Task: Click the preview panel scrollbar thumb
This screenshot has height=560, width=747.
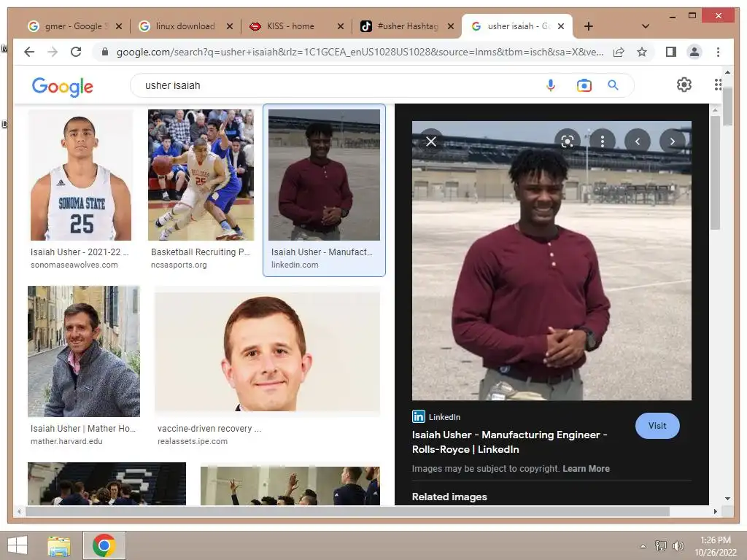Action: [x=715, y=173]
